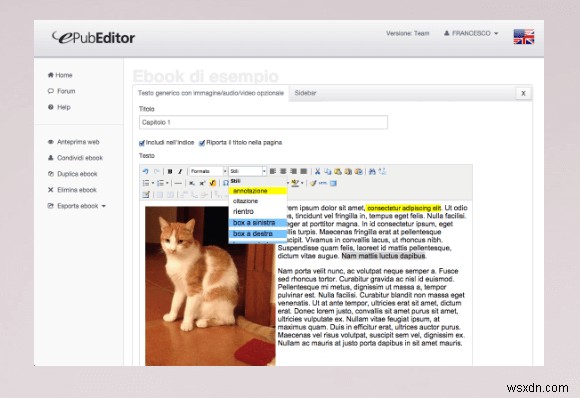Open the Help link

(x=59, y=107)
